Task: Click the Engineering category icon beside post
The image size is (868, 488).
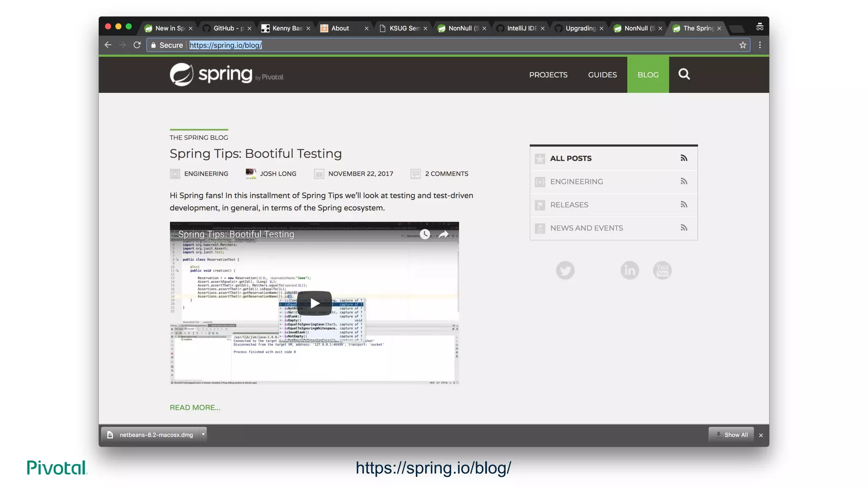Action: coord(175,174)
